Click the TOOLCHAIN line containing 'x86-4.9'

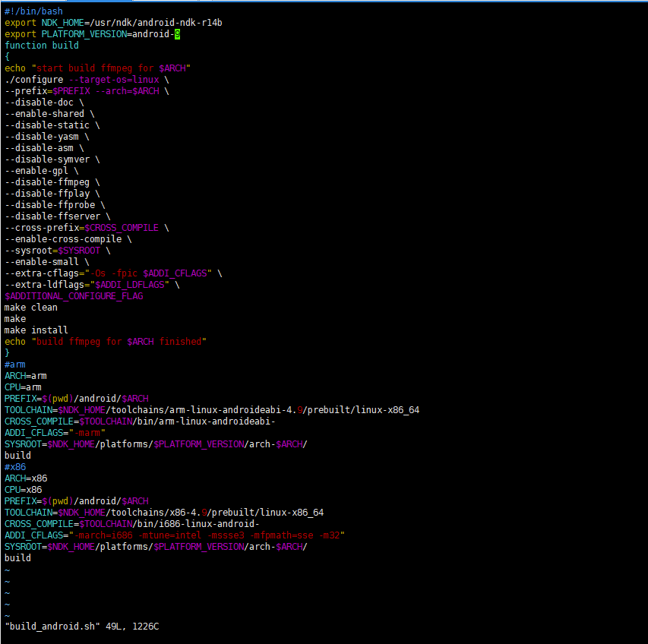click(164, 512)
